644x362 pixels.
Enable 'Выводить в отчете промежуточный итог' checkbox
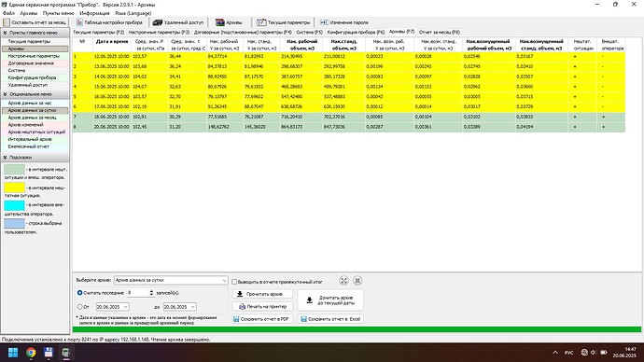point(234,282)
